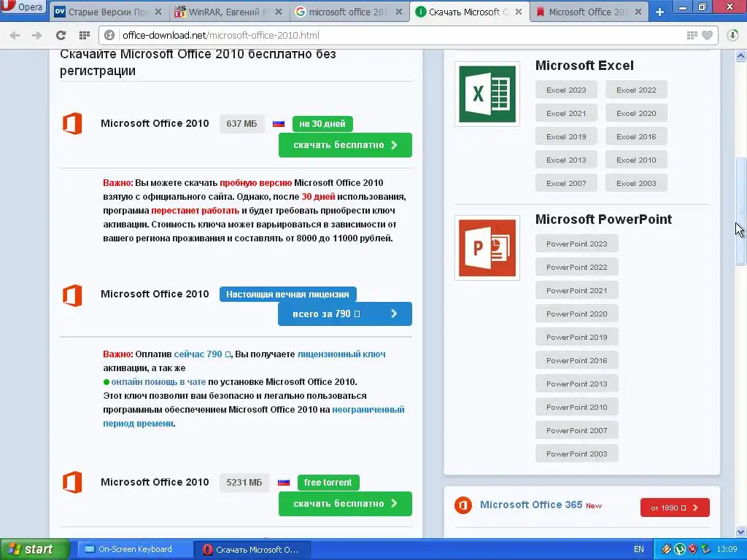Open Excel 2022 link
This screenshot has height=560, width=747.
click(x=636, y=90)
